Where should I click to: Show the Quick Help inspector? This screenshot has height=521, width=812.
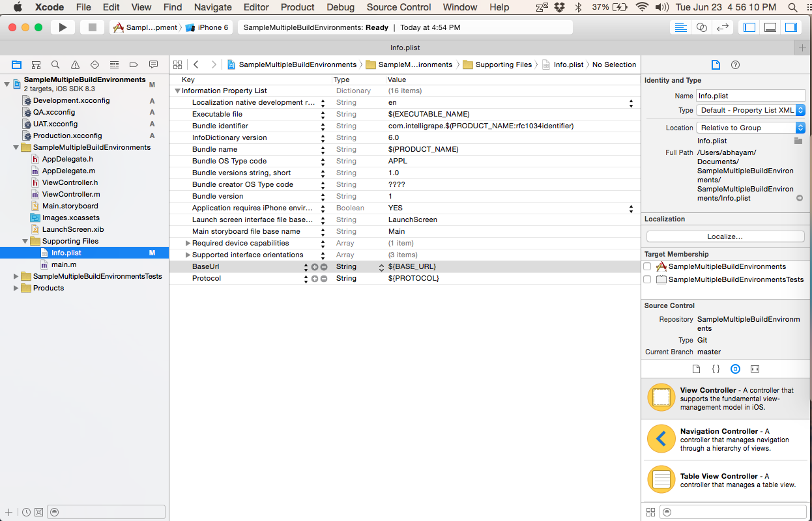(736, 64)
